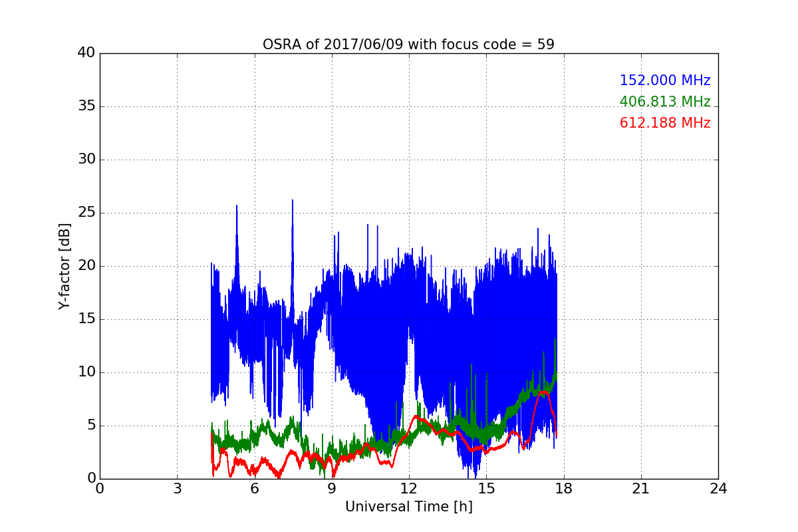Click the x-axis tick label 24
This screenshot has width=798, height=532.
tap(718, 489)
